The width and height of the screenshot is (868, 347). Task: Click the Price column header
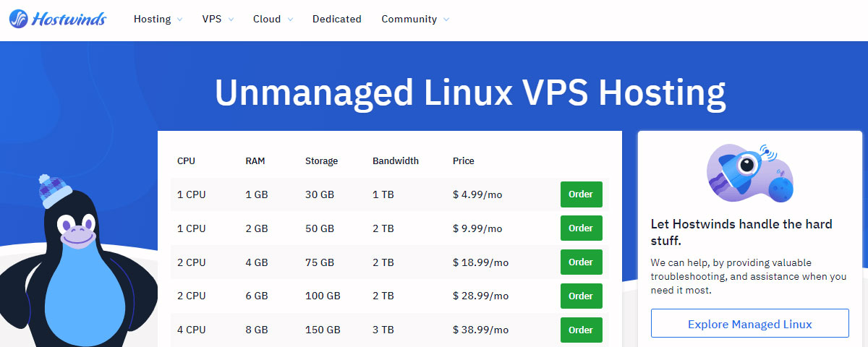pyautogui.click(x=464, y=161)
